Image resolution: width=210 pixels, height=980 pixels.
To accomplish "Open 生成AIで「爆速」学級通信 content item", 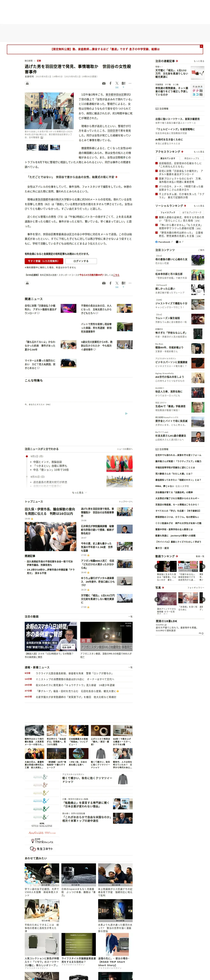I will pos(180,407).
